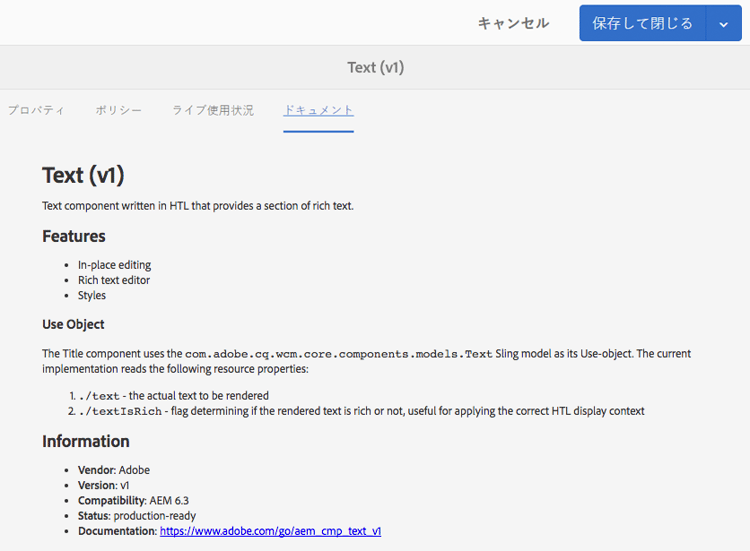The height and width of the screenshot is (551, 750).
Task: Select the In-place editing list item
Action: pos(114,264)
